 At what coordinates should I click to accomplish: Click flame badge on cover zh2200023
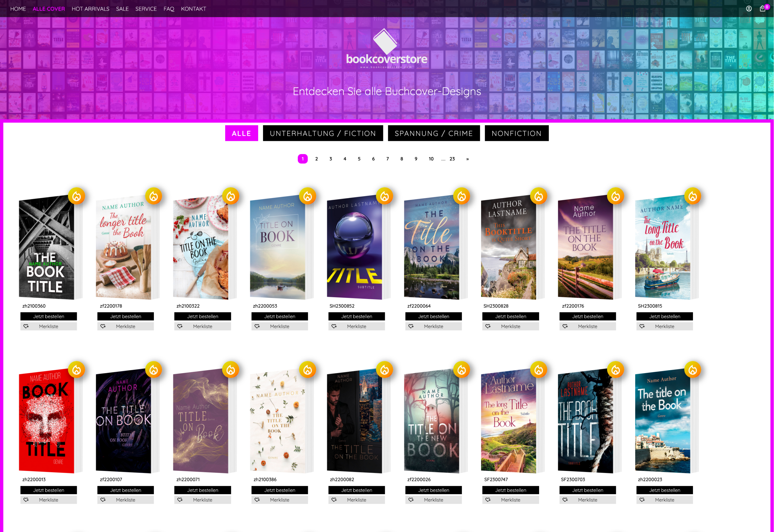693,370
